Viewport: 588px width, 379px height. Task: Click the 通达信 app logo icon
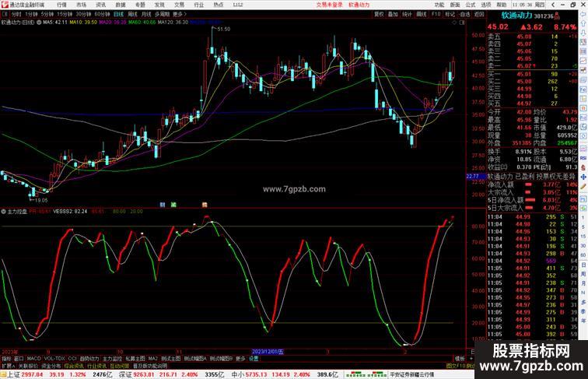click(5, 5)
